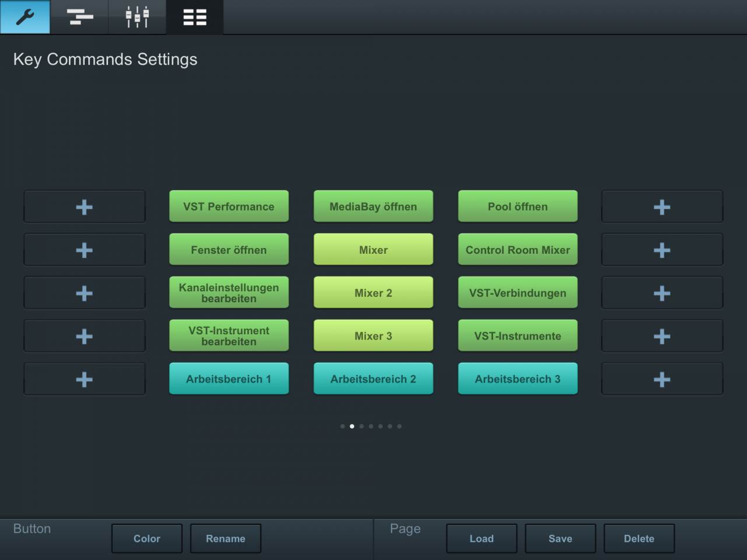Viewport: 747px width, 560px height.
Task: Tap the yellow Mixer command button
Action: 373,249
